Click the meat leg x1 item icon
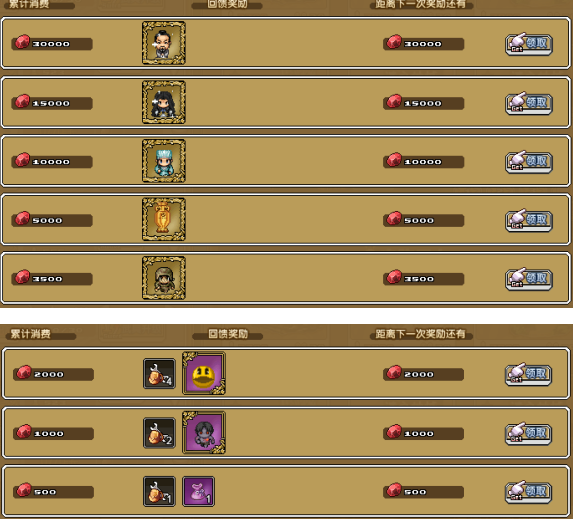Image resolution: width=573 pixels, height=519 pixels. coord(159,491)
